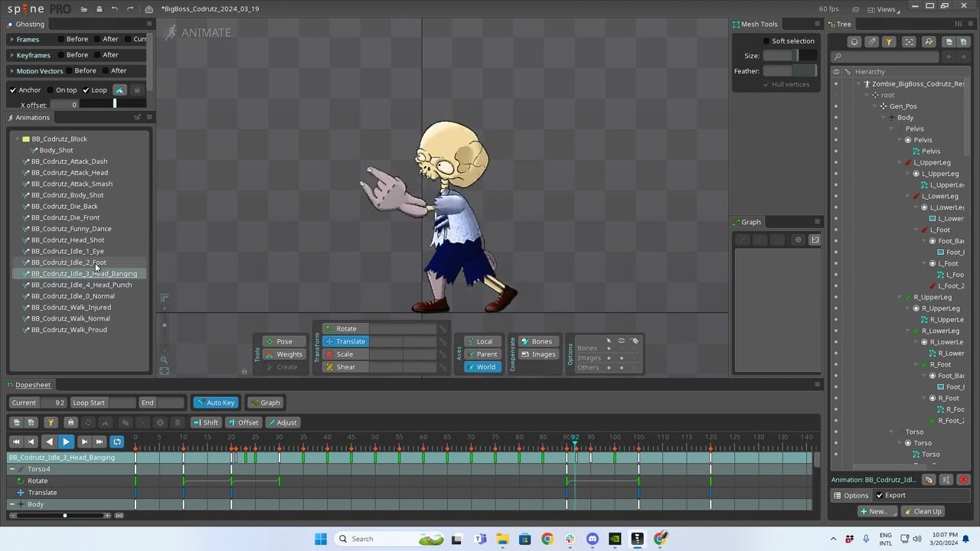The height and width of the screenshot is (551, 980).
Task: Click the filter icon in the Tree panel
Action: pos(888,41)
